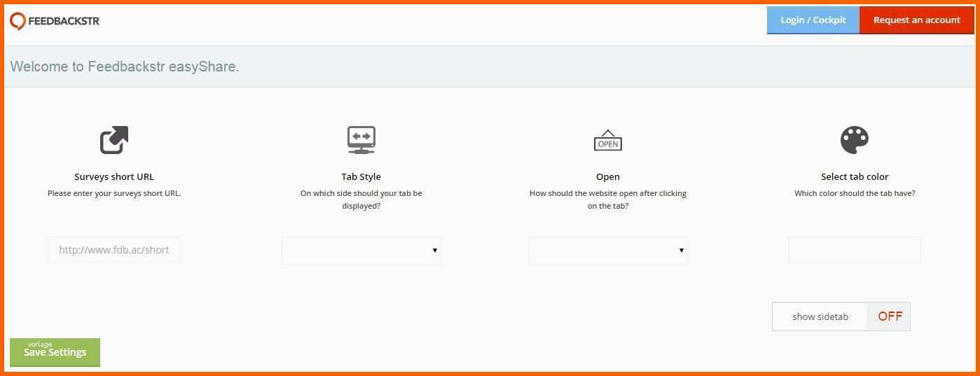Screen dimensions: 980x376
Task: Click the color palette icon
Action: click(855, 140)
